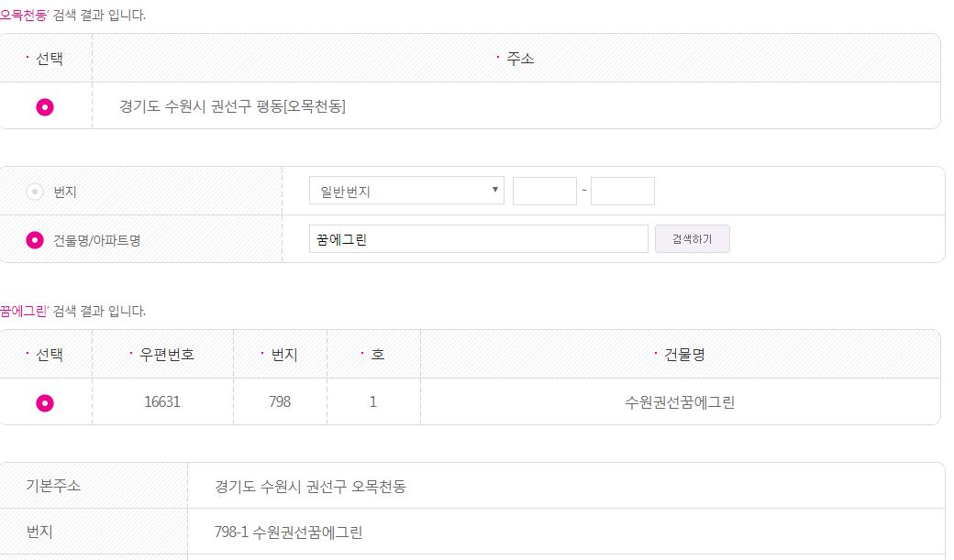
Task: Click the building name field containing 꿈에그린
Action: (478, 239)
